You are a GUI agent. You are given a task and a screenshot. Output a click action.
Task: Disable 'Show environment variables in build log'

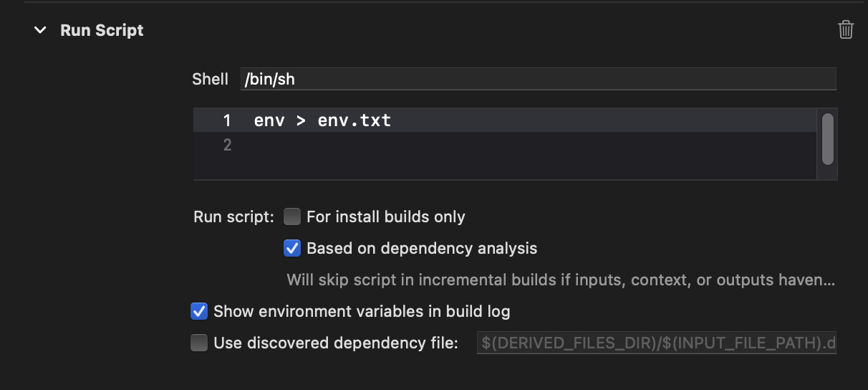click(x=199, y=311)
